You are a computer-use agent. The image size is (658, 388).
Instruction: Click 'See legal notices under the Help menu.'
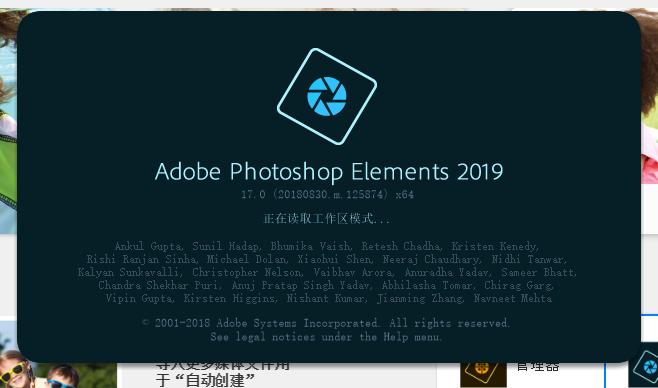coord(326,337)
